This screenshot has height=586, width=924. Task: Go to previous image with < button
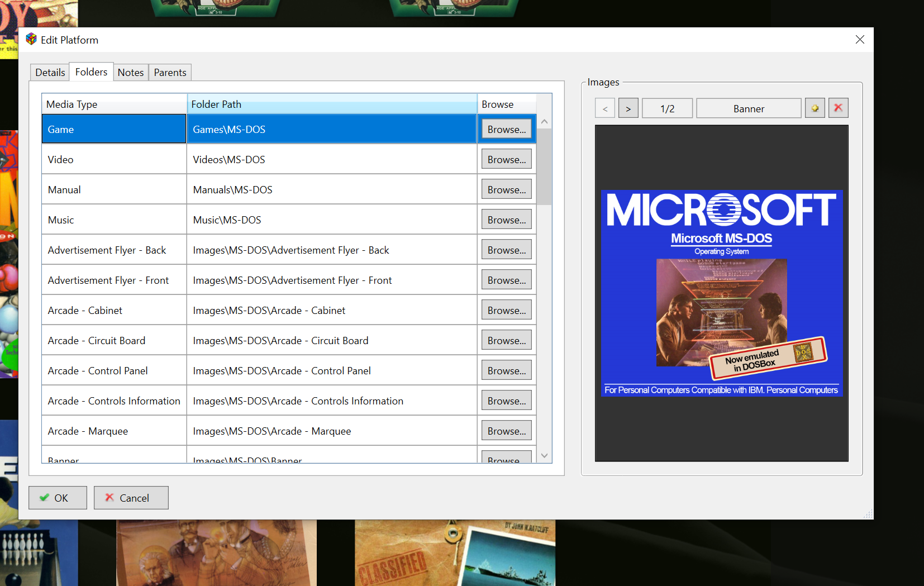605,108
